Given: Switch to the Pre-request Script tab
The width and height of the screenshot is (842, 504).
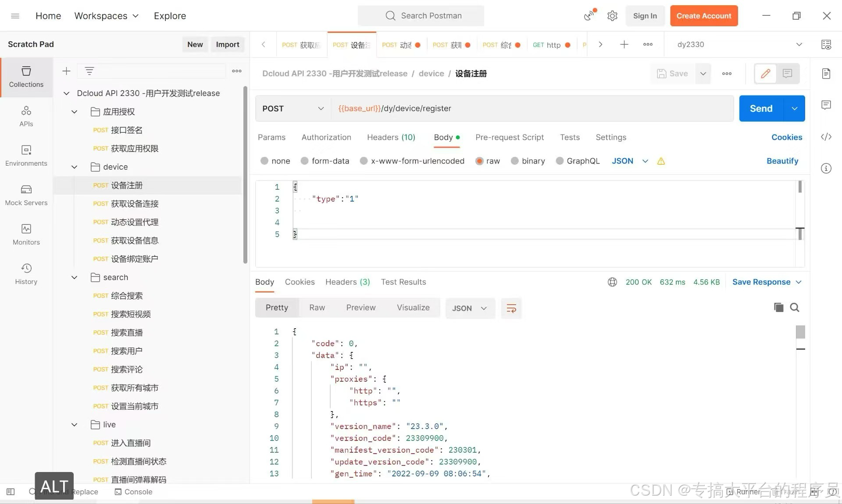Looking at the screenshot, I should (510, 137).
